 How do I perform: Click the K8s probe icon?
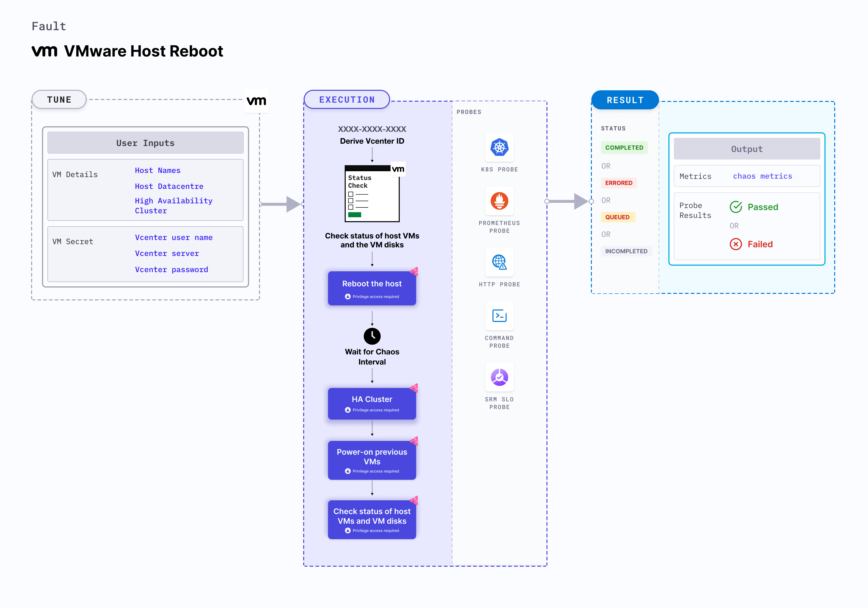tap(499, 147)
